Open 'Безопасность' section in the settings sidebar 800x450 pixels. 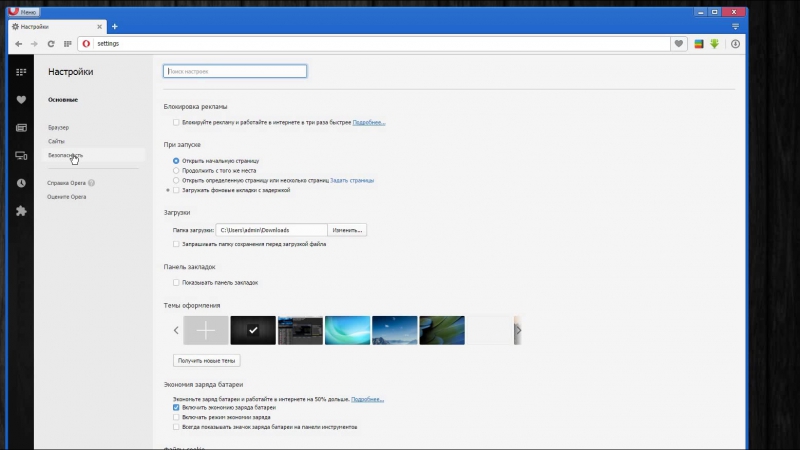(65, 155)
